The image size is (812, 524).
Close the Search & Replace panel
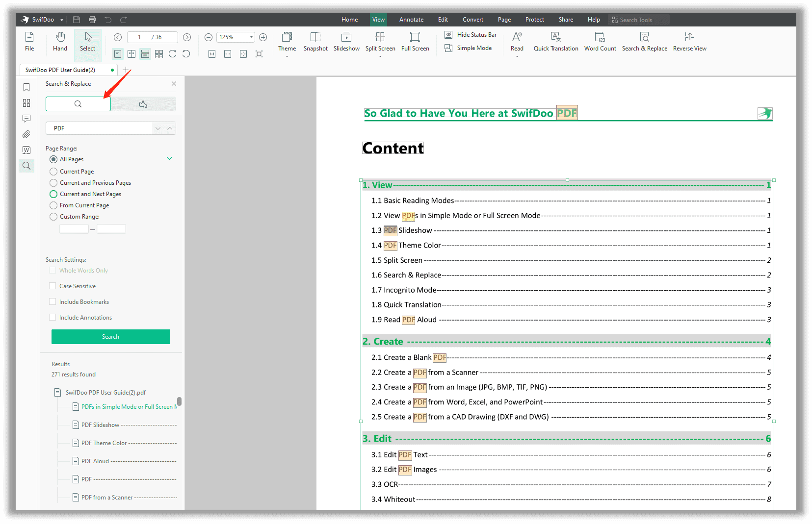pos(174,84)
